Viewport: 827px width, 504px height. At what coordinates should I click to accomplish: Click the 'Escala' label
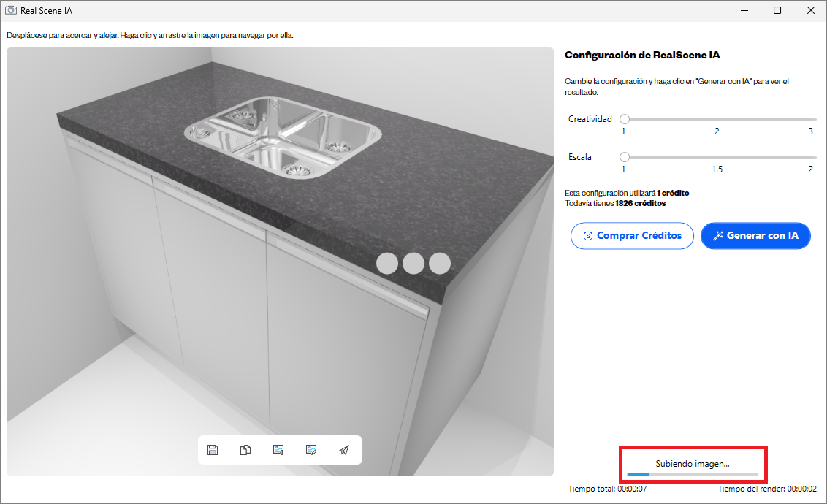579,157
